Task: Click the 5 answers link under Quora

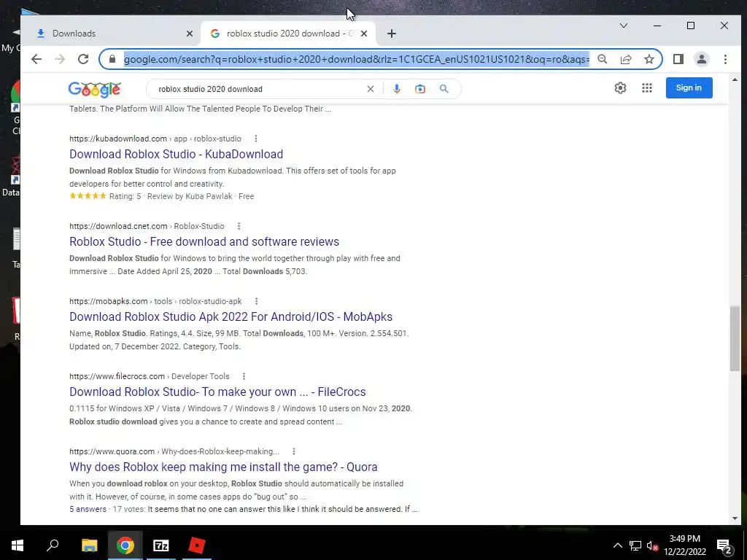Action: pyautogui.click(x=88, y=509)
